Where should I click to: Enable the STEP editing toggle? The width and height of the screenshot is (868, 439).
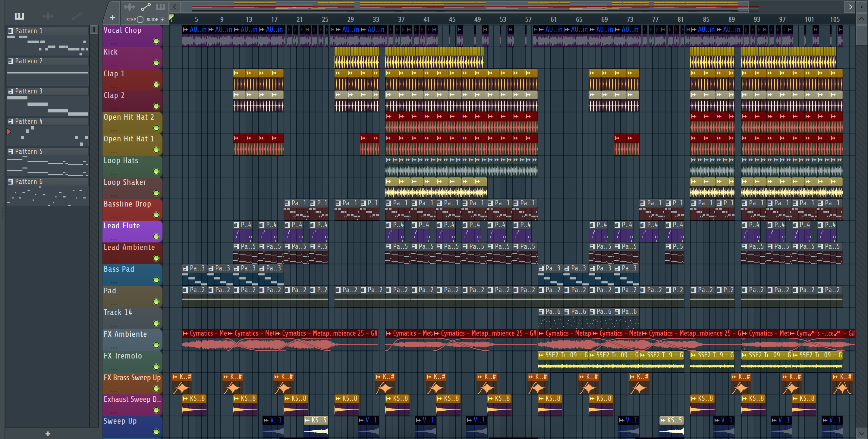coord(140,20)
